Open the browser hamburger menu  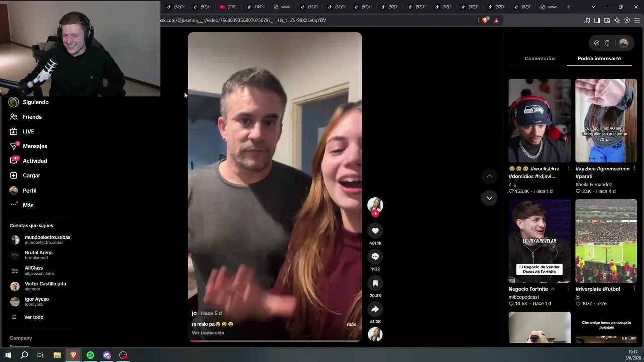(x=637, y=20)
